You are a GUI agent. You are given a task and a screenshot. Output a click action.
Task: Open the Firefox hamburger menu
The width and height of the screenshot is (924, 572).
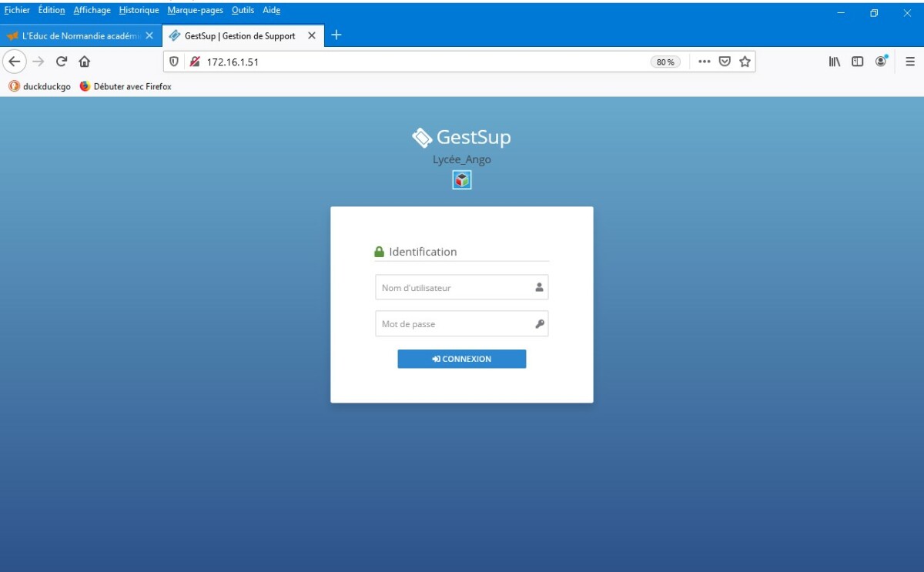(x=910, y=62)
